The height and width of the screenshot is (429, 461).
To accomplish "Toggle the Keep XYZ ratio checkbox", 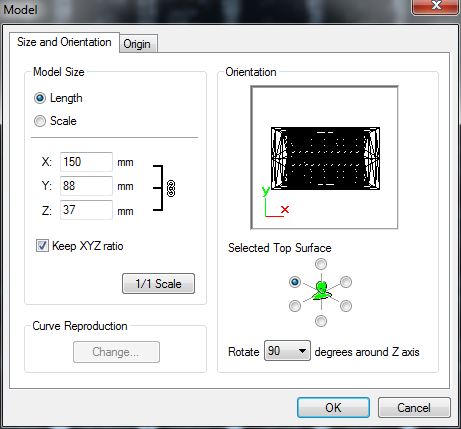I will pyautogui.click(x=42, y=246).
